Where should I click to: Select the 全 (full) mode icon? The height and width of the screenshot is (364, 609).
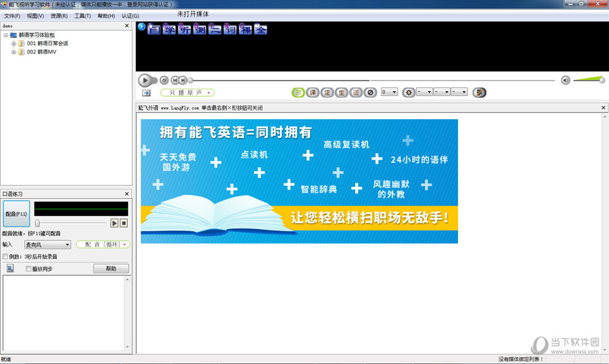[261, 29]
